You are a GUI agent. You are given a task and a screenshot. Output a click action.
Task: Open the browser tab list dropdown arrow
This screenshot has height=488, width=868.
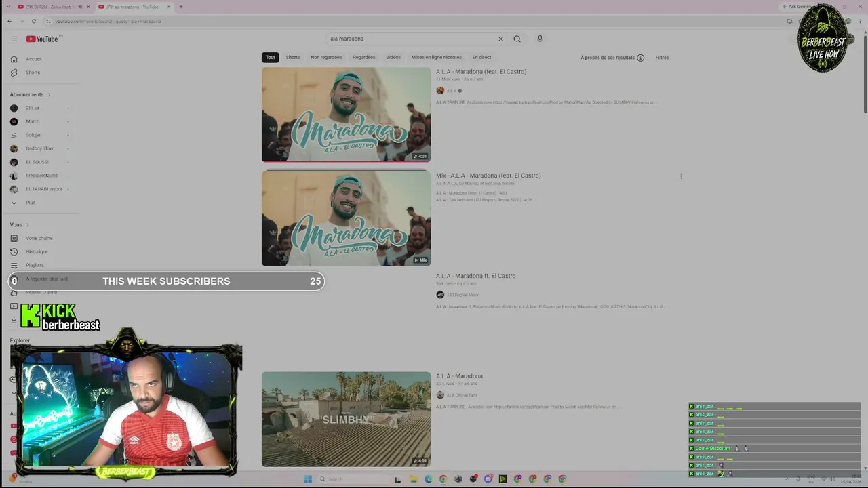coord(9,7)
